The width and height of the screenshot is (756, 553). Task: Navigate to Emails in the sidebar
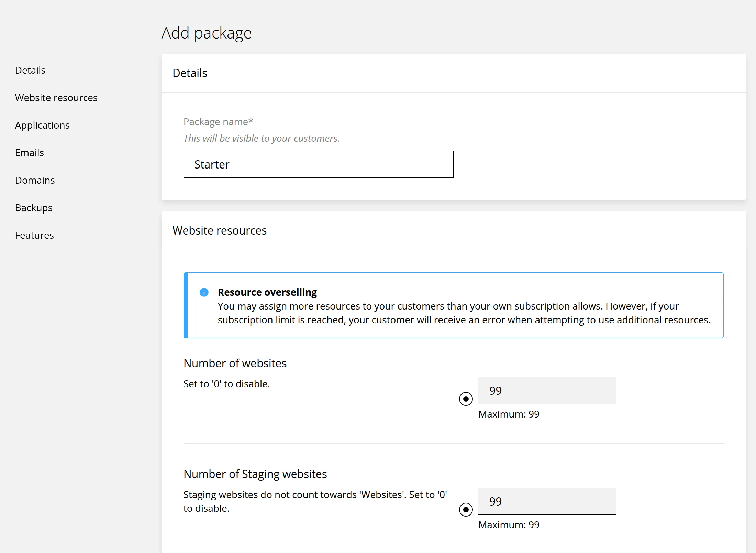pyautogui.click(x=30, y=153)
